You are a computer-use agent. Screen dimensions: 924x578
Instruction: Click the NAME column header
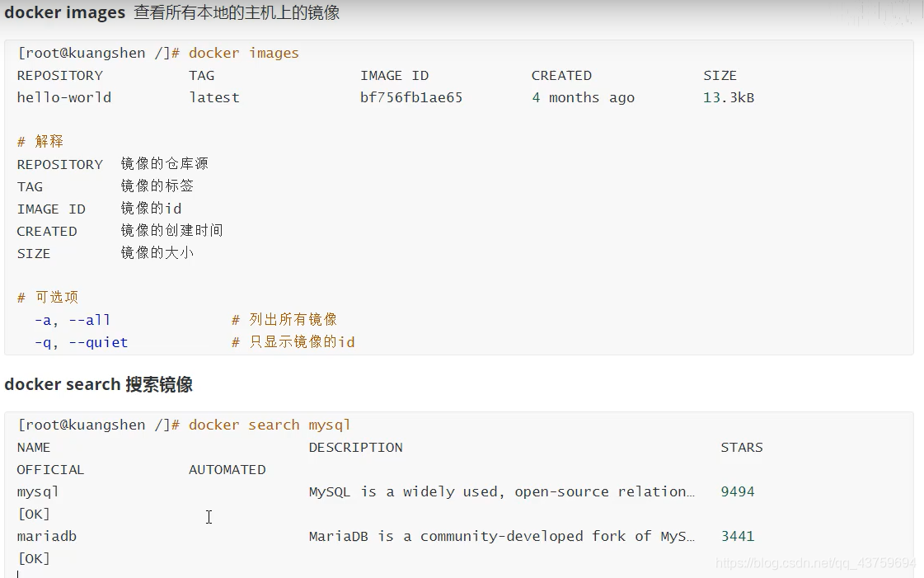pos(34,447)
